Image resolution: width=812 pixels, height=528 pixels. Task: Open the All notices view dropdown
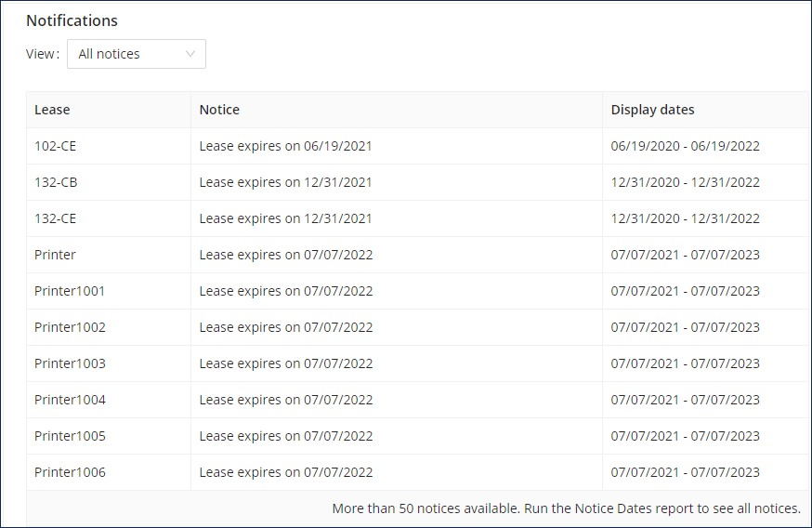tap(137, 54)
